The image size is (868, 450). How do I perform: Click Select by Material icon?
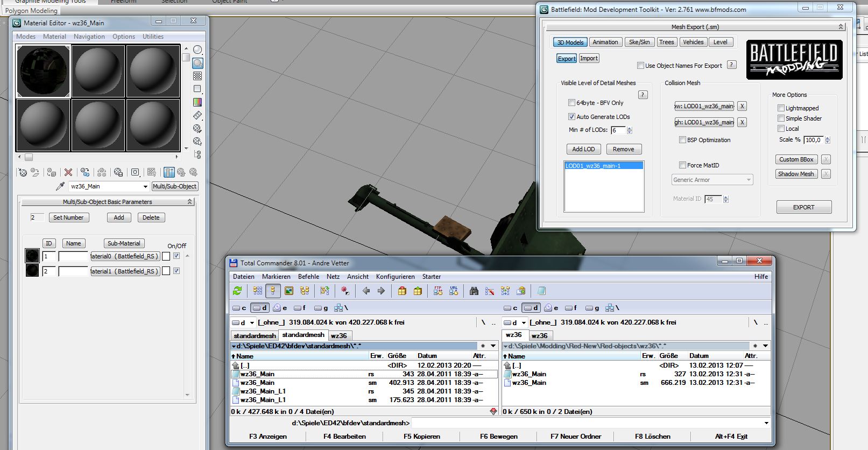pyautogui.click(x=197, y=142)
